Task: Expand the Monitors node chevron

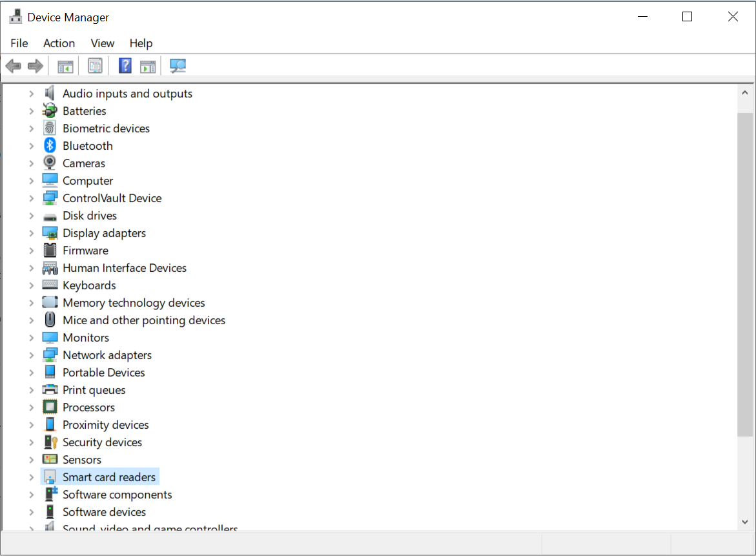Action: coord(32,338)
